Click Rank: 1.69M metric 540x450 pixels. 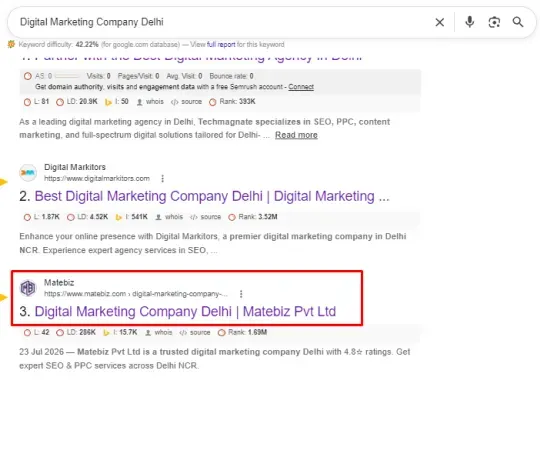pyautogui.click(x=242, y=333)
